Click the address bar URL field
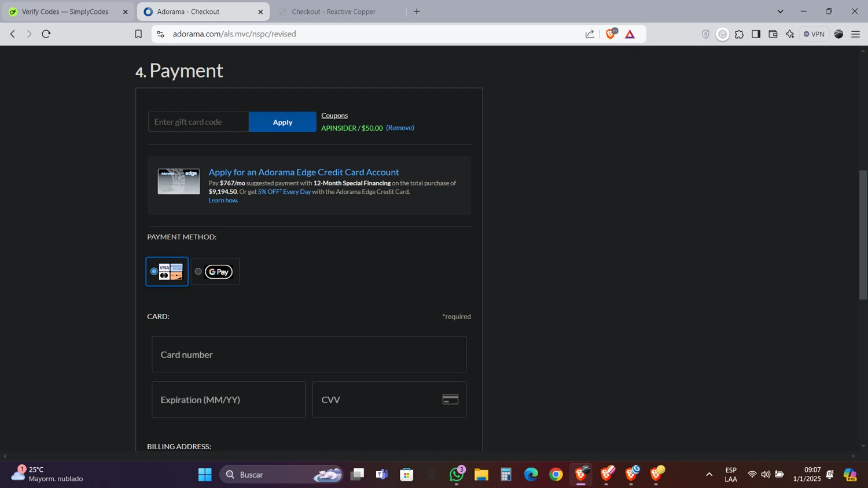This screenshot has width=868, height=488. tap(370, 34)
